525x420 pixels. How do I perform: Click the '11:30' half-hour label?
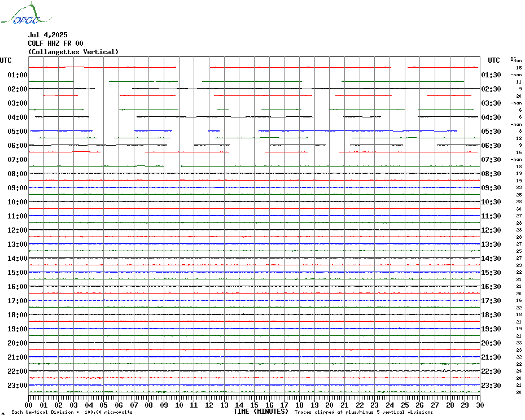click(x=491, y=216)
